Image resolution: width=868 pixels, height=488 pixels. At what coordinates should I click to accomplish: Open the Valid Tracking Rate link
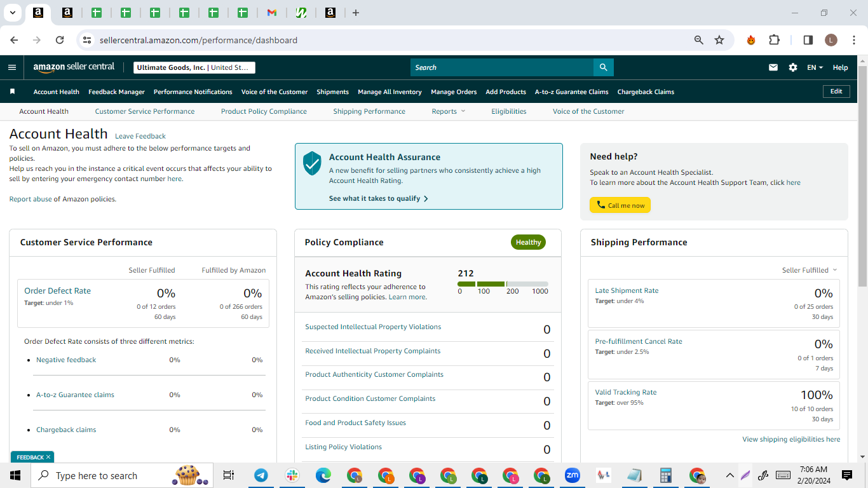(x=626, y=392)
